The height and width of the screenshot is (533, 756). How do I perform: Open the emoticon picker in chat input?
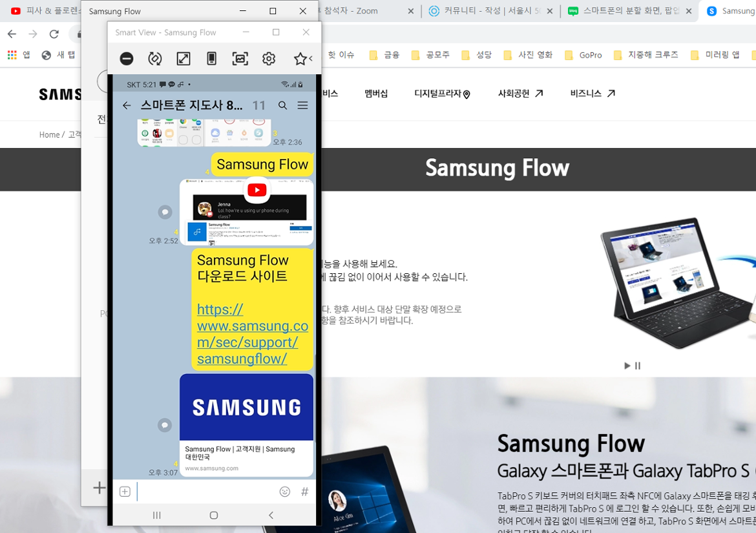(285, 492)
